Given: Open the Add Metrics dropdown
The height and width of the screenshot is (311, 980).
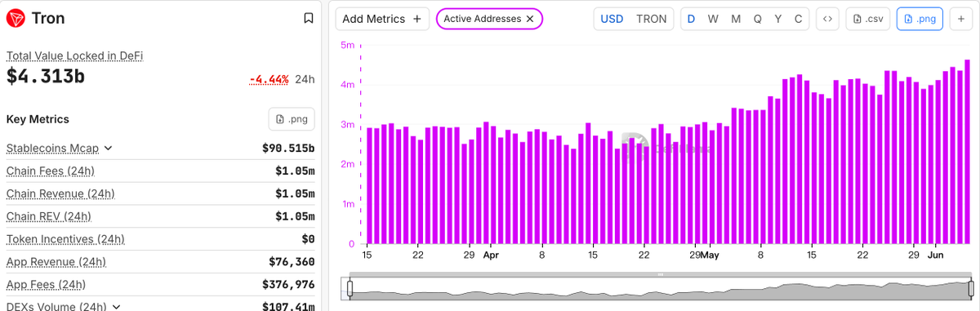Looking at the screenshot, I should tap(381, 19).
